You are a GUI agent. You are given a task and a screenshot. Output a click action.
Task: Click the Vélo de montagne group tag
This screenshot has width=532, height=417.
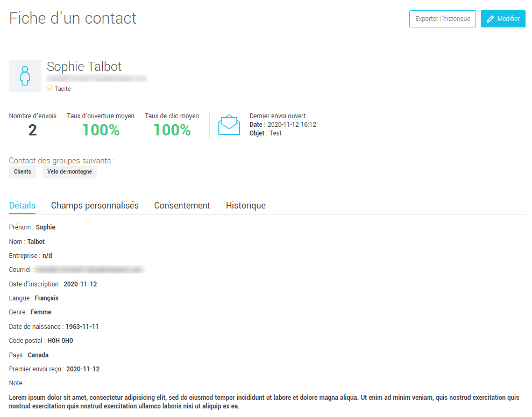coord(69,171)
